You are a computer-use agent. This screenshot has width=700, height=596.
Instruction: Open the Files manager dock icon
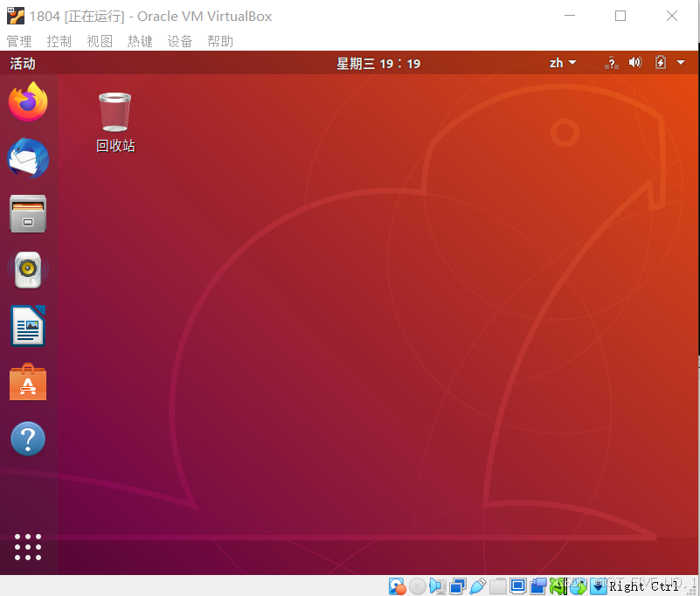tap(28, 214)
